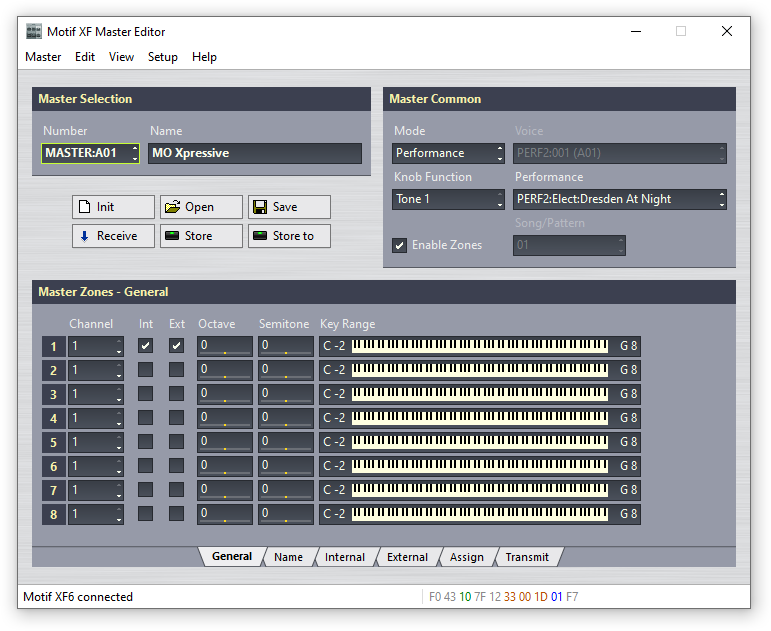Click the Store button with device icon
Image resolution: width=771 pixels, height=631 pixels.
[x=201, y=236]
